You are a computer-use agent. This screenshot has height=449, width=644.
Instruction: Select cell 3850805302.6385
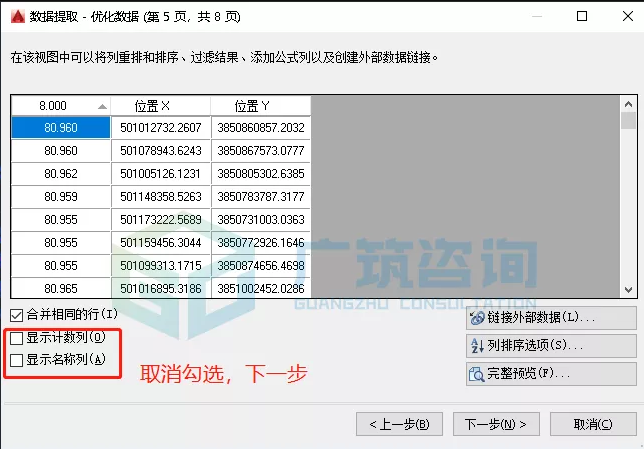(x=261, y=173)
